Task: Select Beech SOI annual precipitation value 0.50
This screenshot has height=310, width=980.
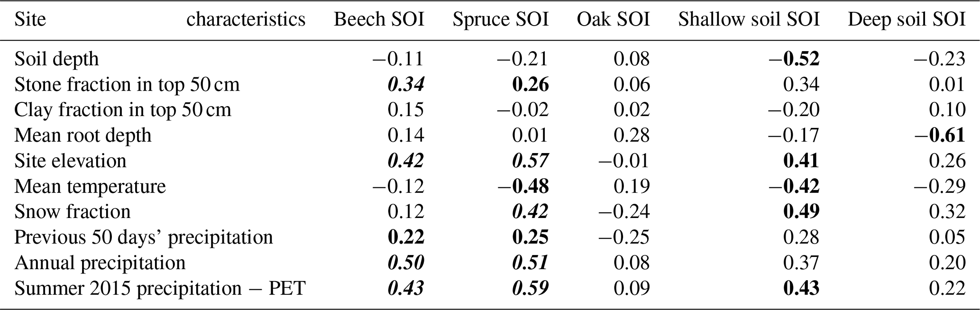Action: click(x=406, y=263)
